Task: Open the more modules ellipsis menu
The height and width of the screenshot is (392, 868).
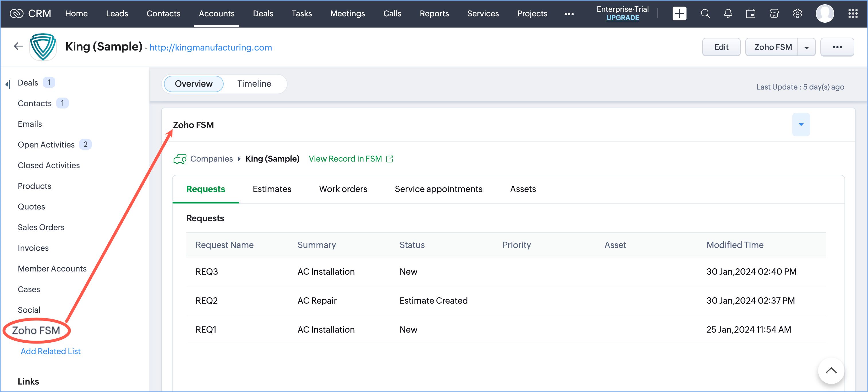Action: point(569,14)
